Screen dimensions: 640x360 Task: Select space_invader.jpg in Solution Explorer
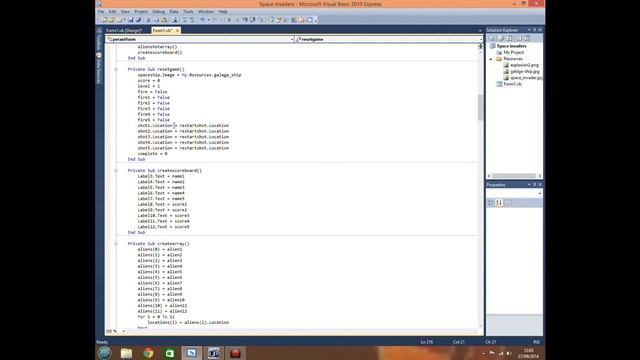pyautogui.click(x=526, y=78)
